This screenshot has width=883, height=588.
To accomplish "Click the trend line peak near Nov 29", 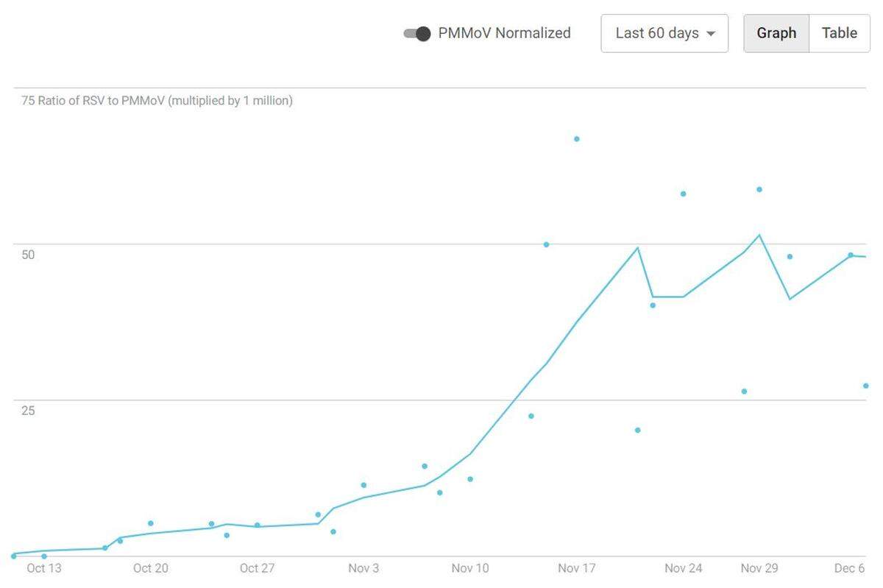I will 759,235.
